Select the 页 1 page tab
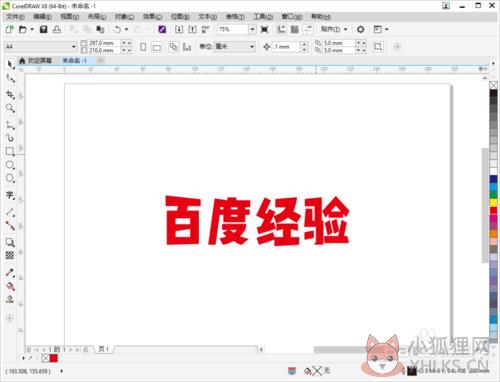The width and height of the screenshot is (500, 382). (x=104, y=349)
